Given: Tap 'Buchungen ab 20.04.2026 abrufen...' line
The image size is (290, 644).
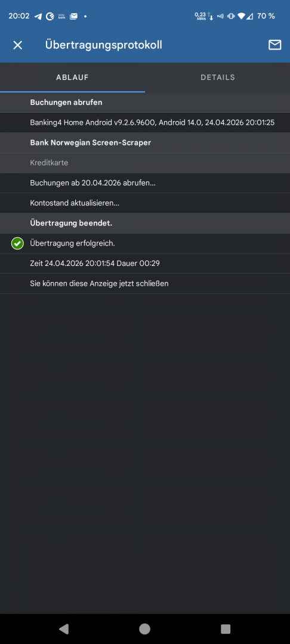Looking at the screenshot, I should [x=145, y=183].
